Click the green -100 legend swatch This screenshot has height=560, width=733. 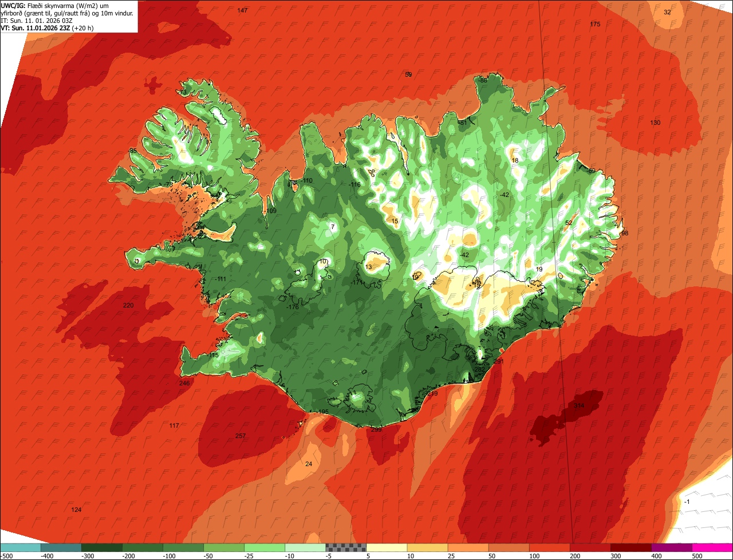click(183, 547)
